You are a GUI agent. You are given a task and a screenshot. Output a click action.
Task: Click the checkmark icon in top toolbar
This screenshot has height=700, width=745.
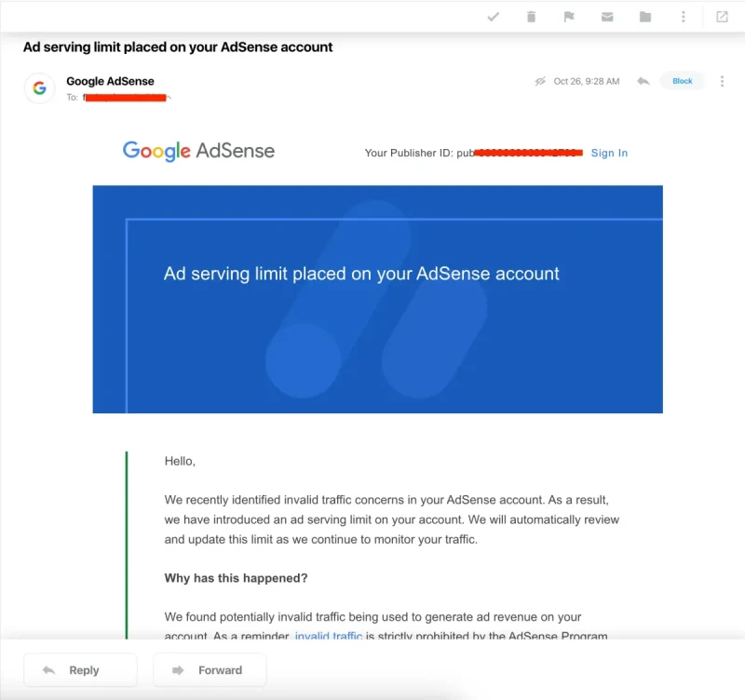tap(494, 17)
